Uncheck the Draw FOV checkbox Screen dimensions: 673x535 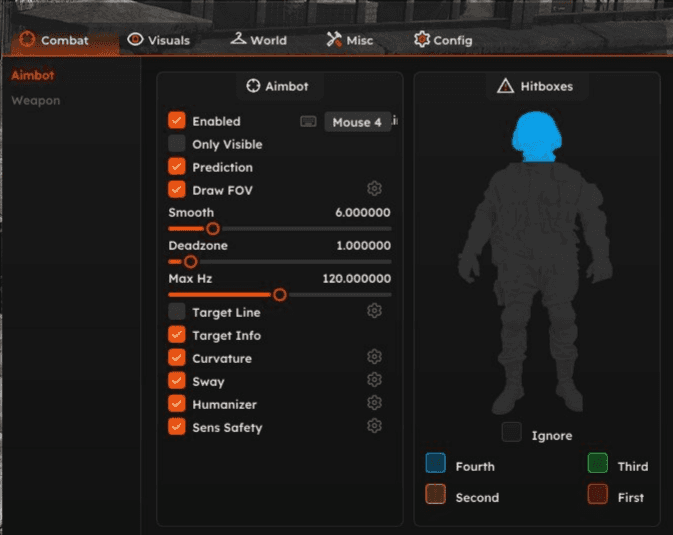point(176,189)
